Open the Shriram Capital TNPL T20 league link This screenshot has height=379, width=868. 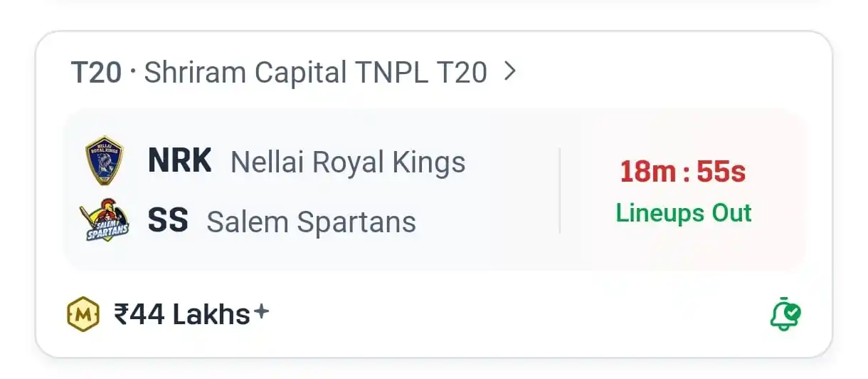(316, 73)
